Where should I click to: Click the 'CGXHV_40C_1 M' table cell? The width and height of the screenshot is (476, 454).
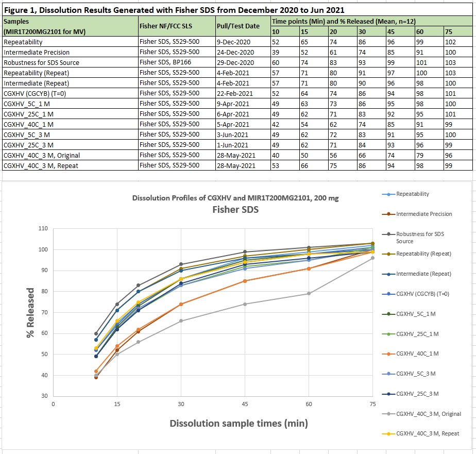pyautogui.click(x=70, y=125)
